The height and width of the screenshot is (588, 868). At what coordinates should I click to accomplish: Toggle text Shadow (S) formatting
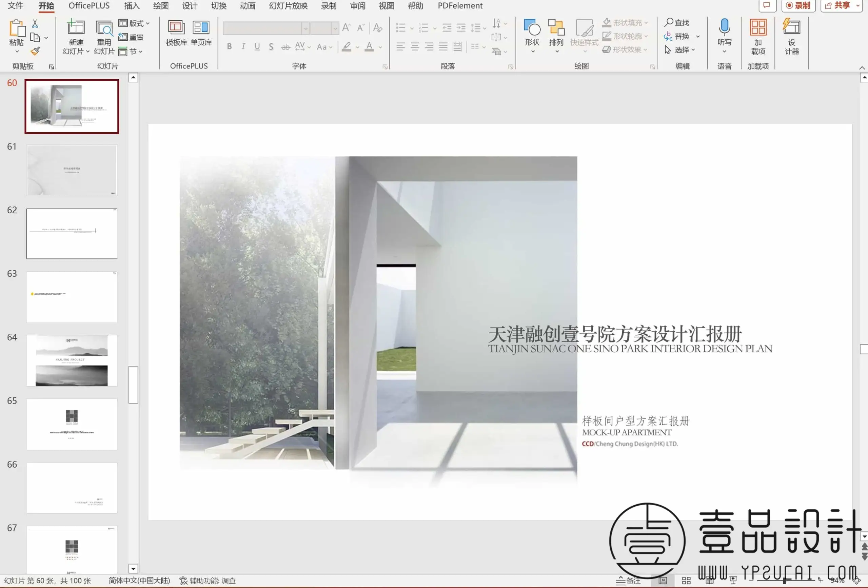[271, 47]
